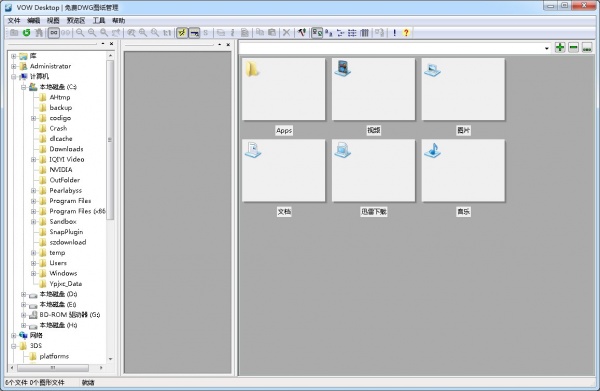Screen dimensions: 600x391
Task: Toggle the pressed binoculars toolbar button
Action: click(x=54, y=33)
